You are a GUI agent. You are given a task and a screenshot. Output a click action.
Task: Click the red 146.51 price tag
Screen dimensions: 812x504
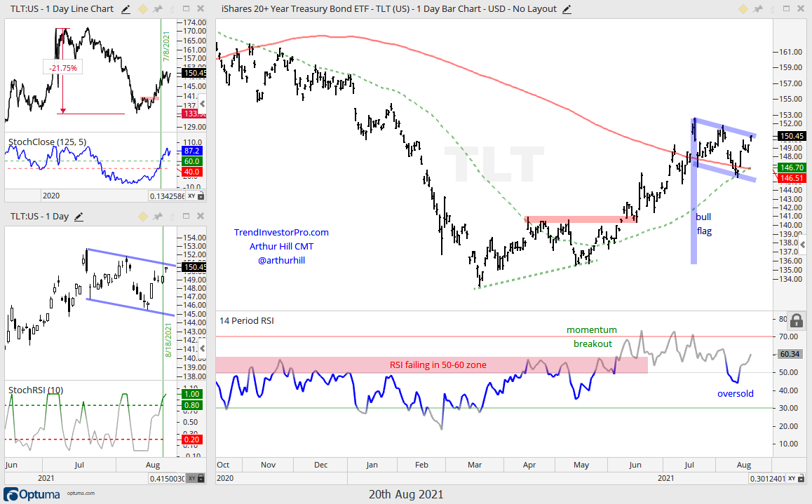(x=792, y=178)
